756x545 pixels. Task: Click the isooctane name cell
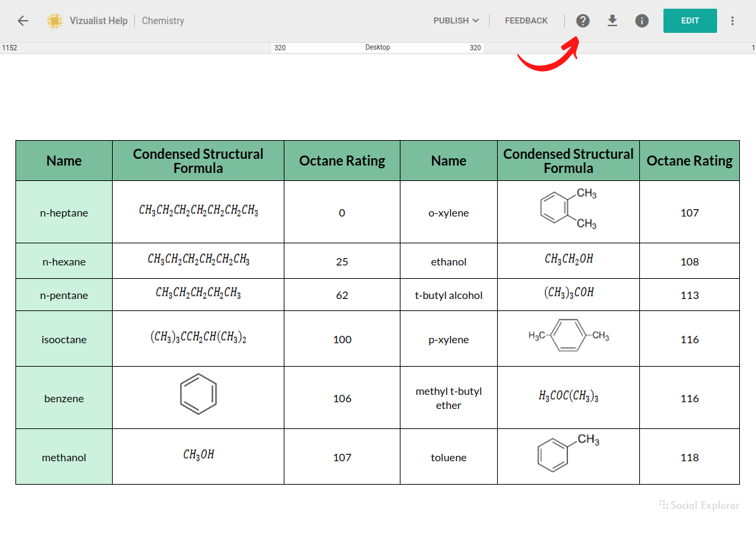click(x=64, y=339)
